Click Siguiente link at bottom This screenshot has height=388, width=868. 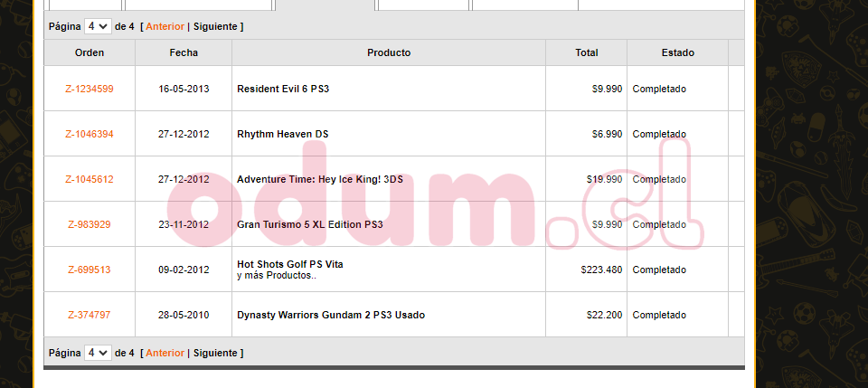pos(215,353)
